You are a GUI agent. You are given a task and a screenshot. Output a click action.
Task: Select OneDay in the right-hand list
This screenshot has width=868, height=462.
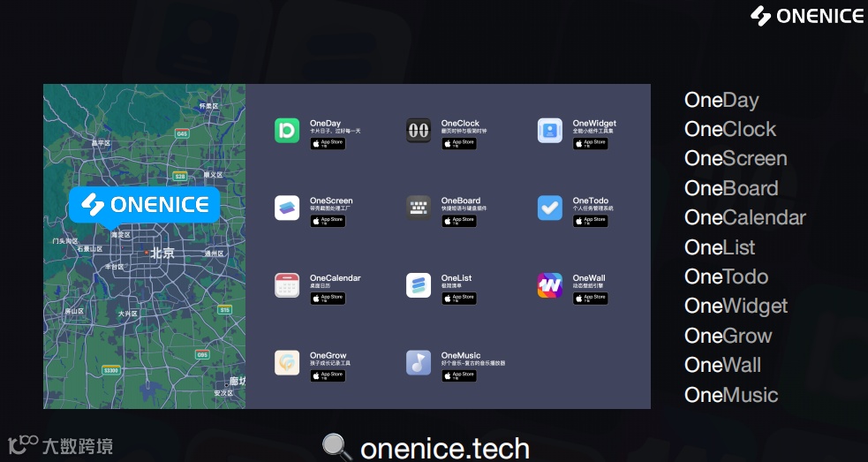point(721,101)
